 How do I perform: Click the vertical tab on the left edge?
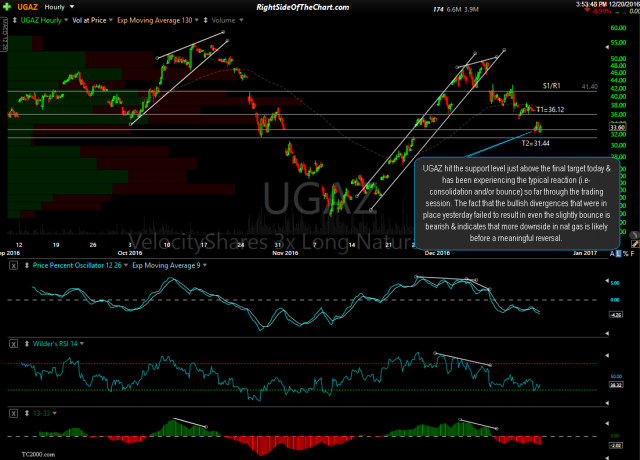(x=4, y=34)
